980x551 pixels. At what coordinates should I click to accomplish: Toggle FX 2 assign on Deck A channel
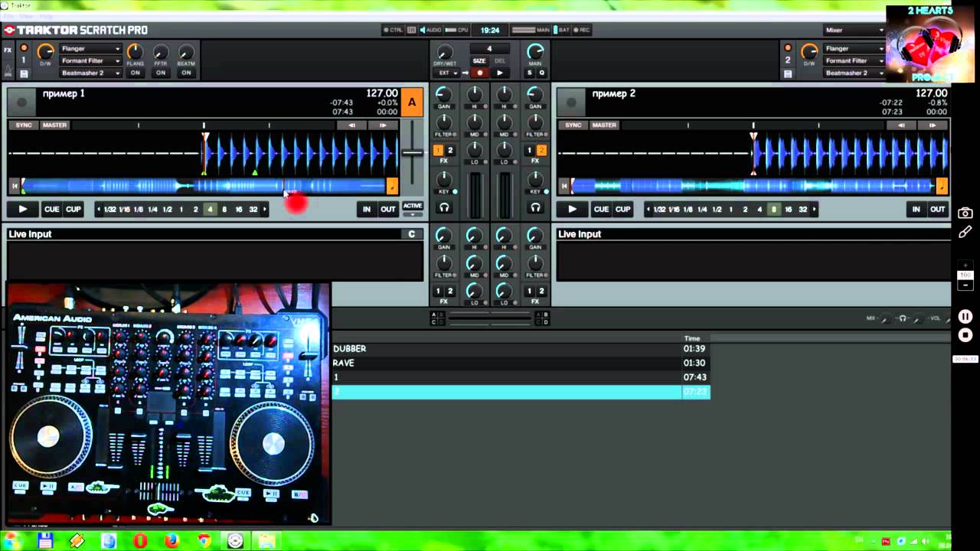450,151
